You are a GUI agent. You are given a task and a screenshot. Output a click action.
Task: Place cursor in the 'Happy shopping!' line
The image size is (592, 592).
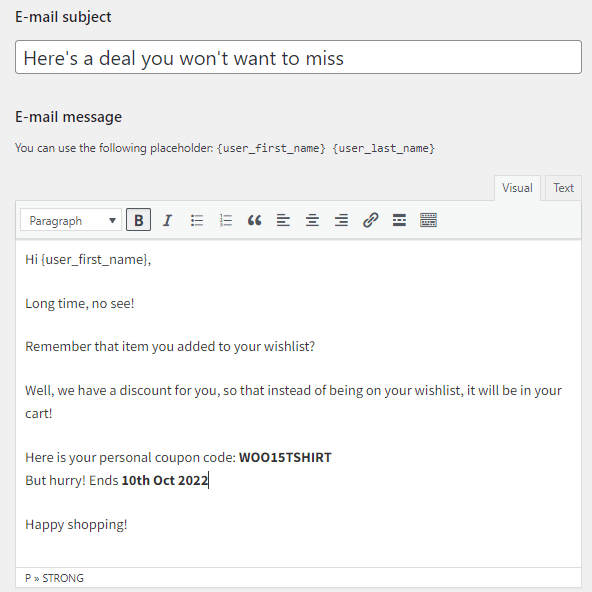click(76, 525)
